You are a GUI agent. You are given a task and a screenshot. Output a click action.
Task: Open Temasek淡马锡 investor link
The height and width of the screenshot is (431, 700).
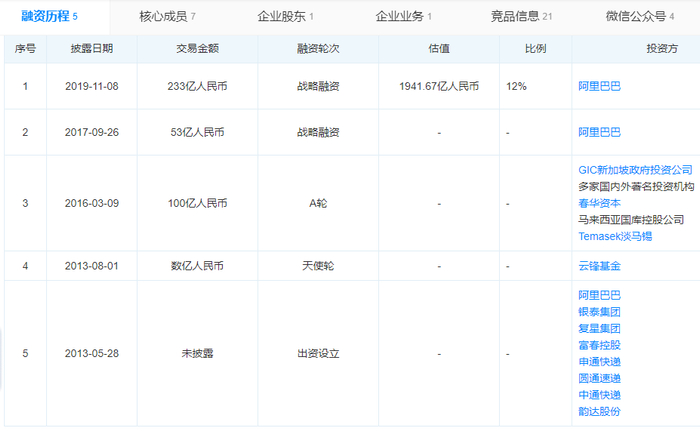(615, 236)
